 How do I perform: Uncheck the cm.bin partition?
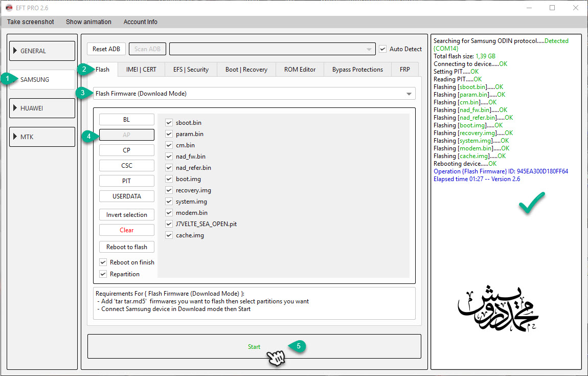169,145
